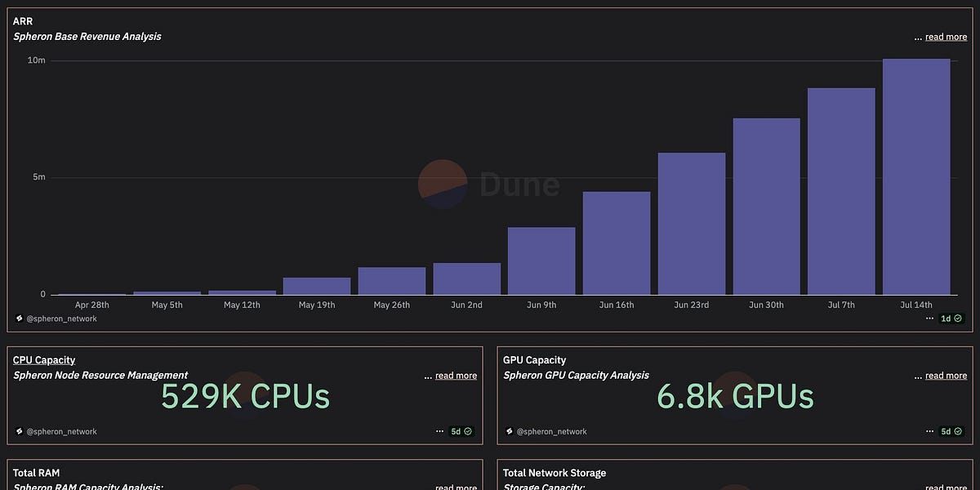
Task: Open the Total Network Storage panel title
Action: 555,473
